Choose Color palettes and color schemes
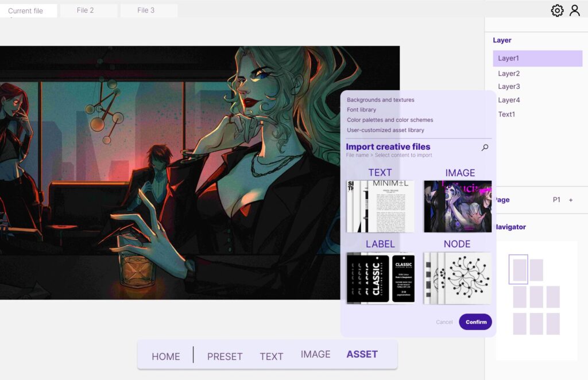588x380 pixels. coord(390,120)
